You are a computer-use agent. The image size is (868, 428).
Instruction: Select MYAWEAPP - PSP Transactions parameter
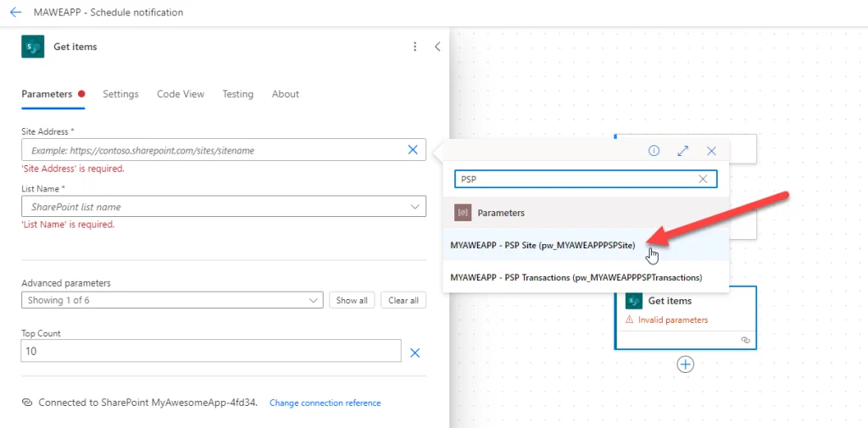pyautogui.click(x=586, y=277)
